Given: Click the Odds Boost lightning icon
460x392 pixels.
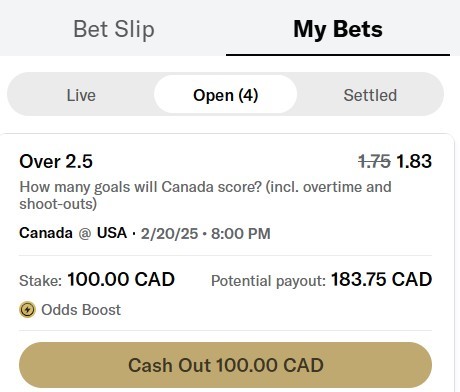Looking at the screenshot, I should coord(27,310).
